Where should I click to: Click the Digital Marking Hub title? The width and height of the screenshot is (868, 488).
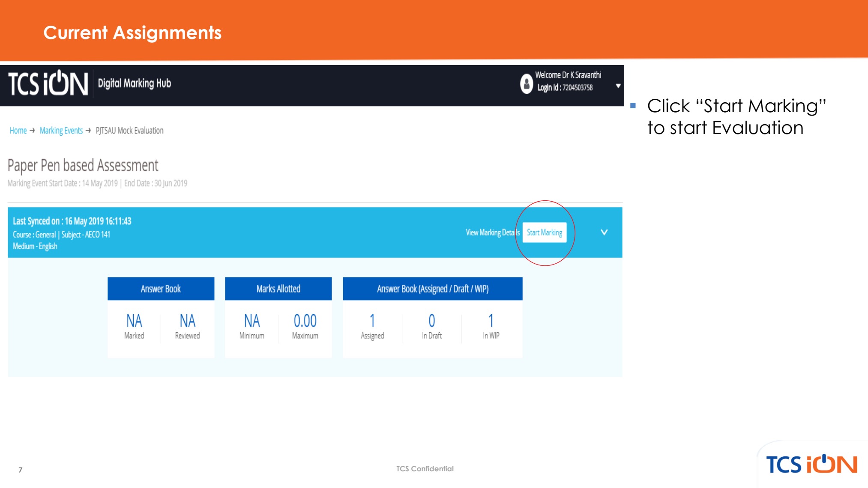tap(135, 83)
